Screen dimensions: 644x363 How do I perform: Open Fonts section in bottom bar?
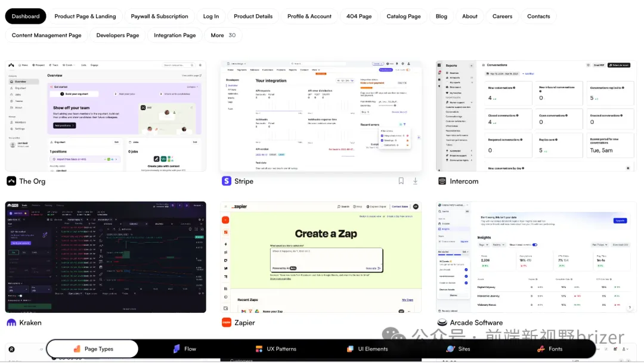coord(549,349)
